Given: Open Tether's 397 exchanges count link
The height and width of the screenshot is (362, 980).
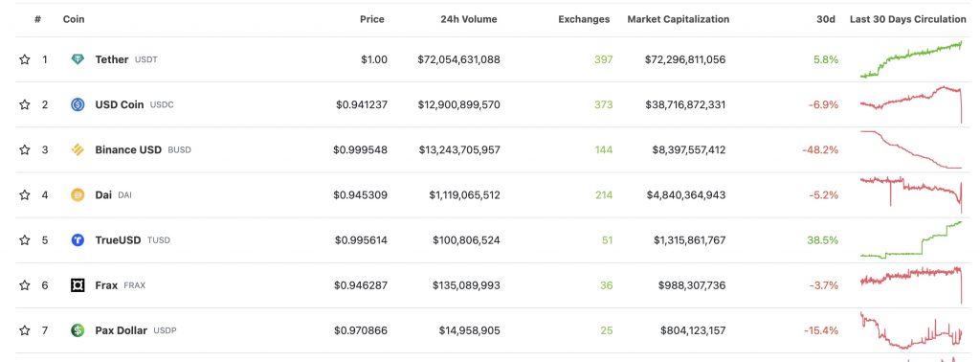Looking at the screenshot, I should (603, 59).
